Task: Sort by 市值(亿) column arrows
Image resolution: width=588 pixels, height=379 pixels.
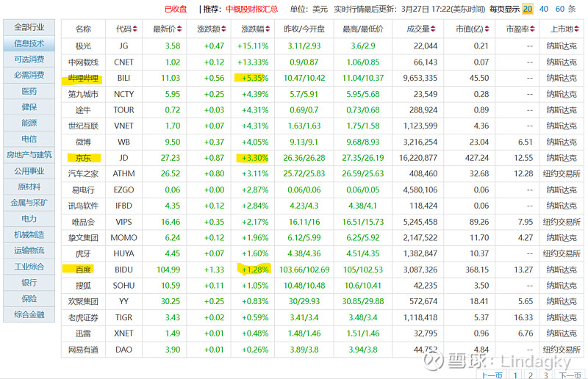Action: point(487,29)
